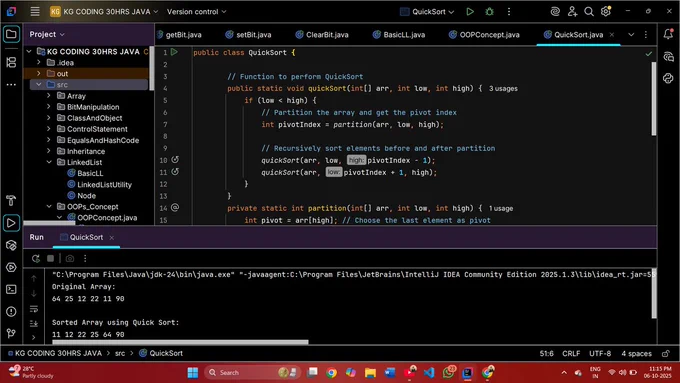The width and height of the screenshot is (680, 383).
Task: Show the 1 usage of partition
Action: click(x=501, y=209)
